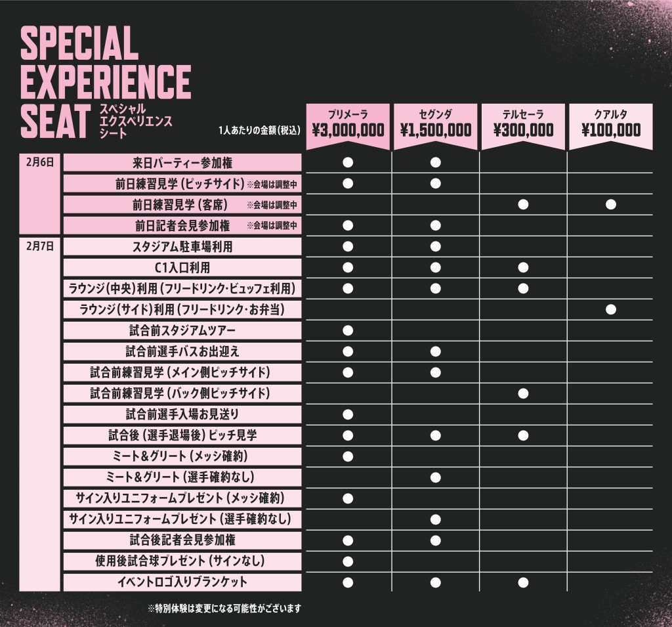Click テルセーラ dot for バック側ピッチサイド row

coord(523,393)
